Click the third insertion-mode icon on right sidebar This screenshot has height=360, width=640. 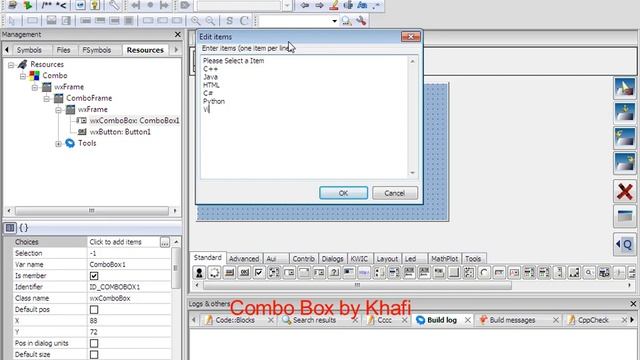pos(625,138)
